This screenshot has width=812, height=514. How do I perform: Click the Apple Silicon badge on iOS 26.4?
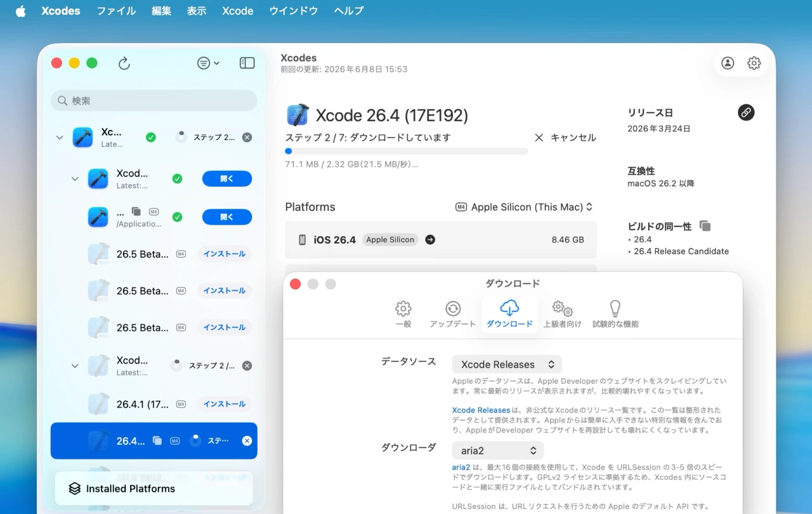click(390, 239)
